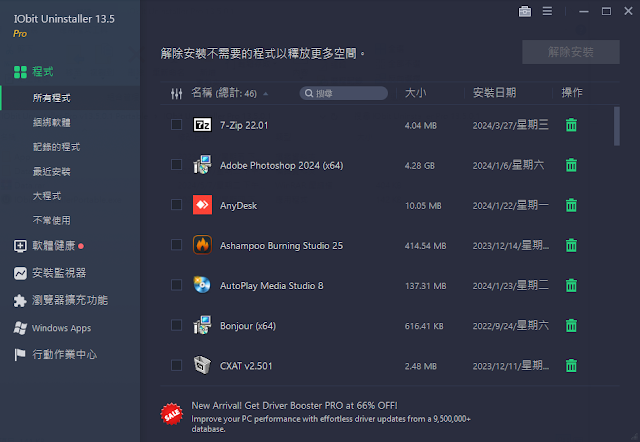Click trash icon for 7-Zip 22.01

(x=571, y=125)
